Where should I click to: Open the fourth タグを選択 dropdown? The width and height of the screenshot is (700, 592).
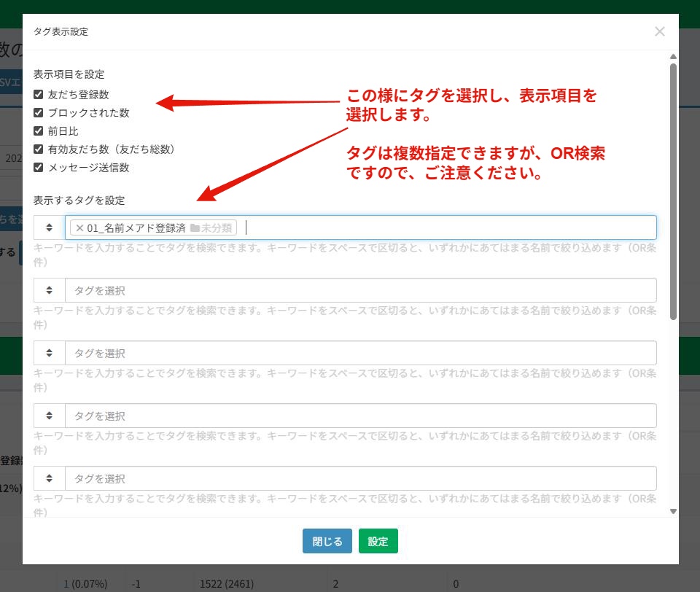360,416
